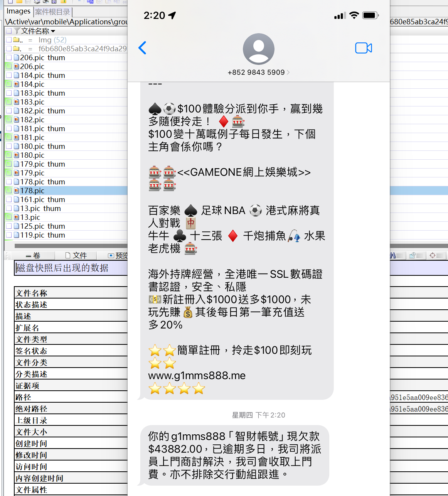The width and height of the screenshot is (448, 496).
Task: Tap the grey contact avatar above the number
Action: 259,49
